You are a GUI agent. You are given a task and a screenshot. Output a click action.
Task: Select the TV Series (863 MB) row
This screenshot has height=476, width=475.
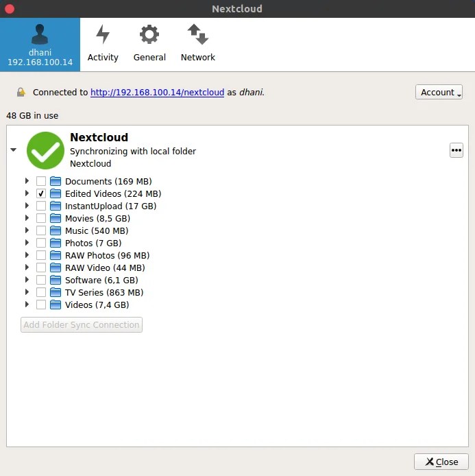tap(104, 292)
